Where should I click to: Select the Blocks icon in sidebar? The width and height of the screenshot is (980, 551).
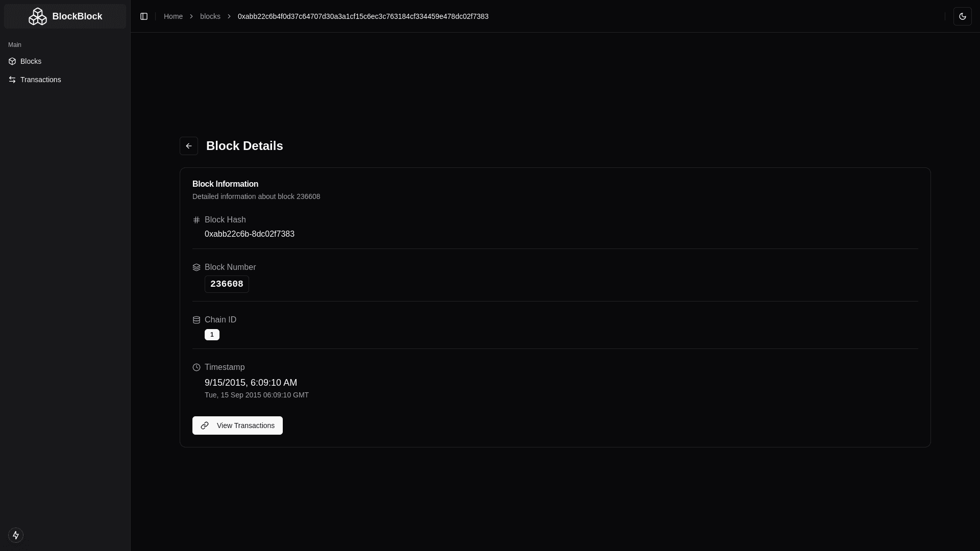point(12,61)
